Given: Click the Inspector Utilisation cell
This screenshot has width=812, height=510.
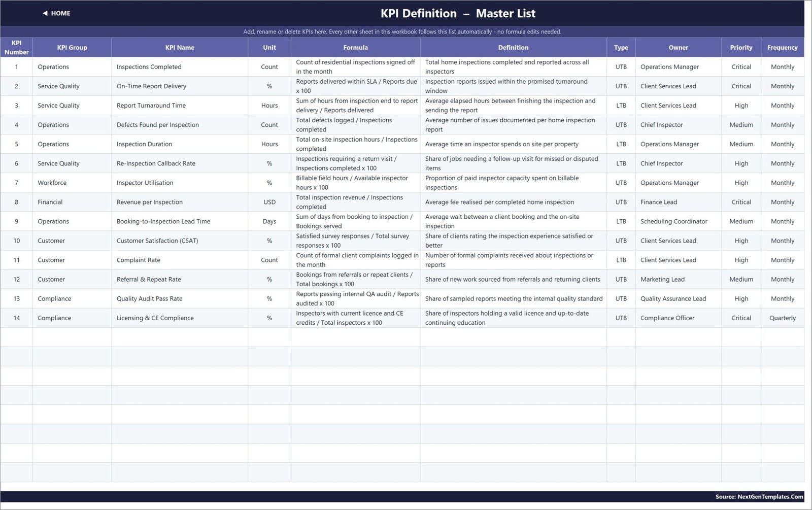Looking at the screenshot, I should pyautogui.click(x=180, y=183).
